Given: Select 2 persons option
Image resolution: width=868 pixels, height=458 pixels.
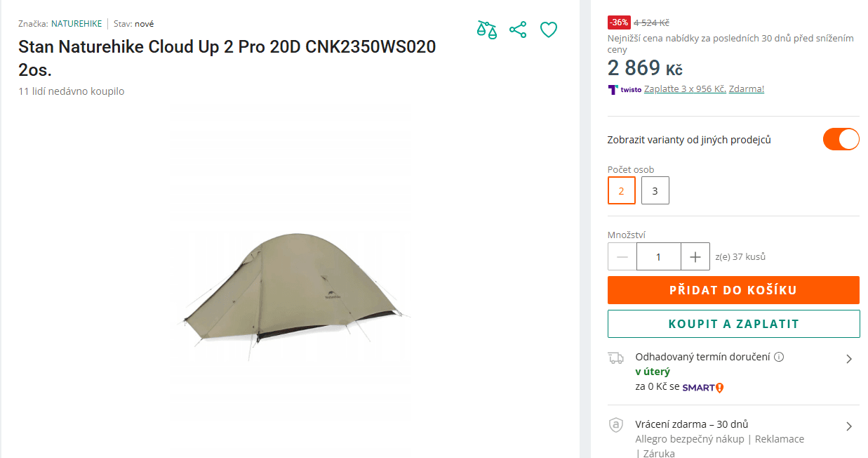Looking at the screenshot, I should pos(621,190).
